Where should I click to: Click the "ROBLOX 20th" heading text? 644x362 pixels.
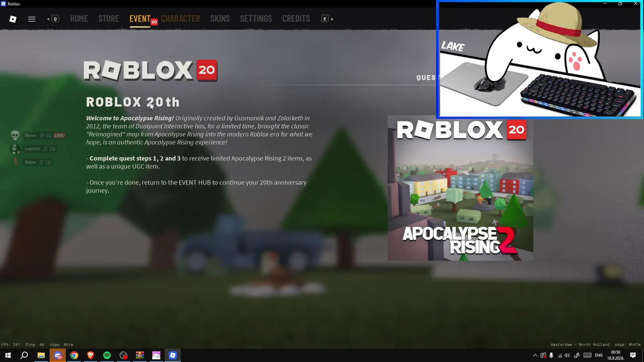pyautogui.click(x=133, y=102)
